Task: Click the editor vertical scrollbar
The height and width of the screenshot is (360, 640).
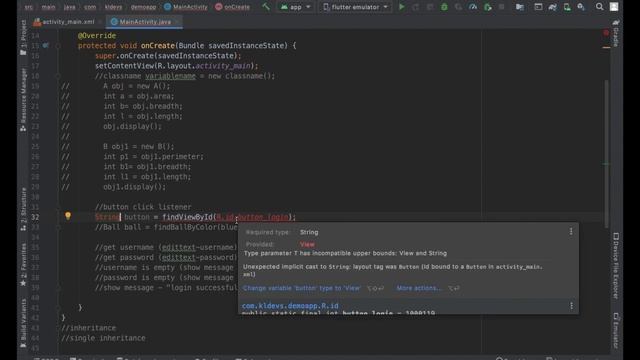Action: point(607,154)
